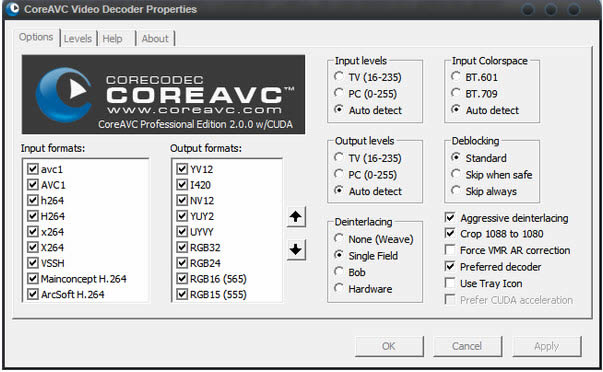Image resolution: width=603 pixels, height=372 pixels.
Task: Uncheck RGB16 (565) output format
Action: [x=182, y=279]
